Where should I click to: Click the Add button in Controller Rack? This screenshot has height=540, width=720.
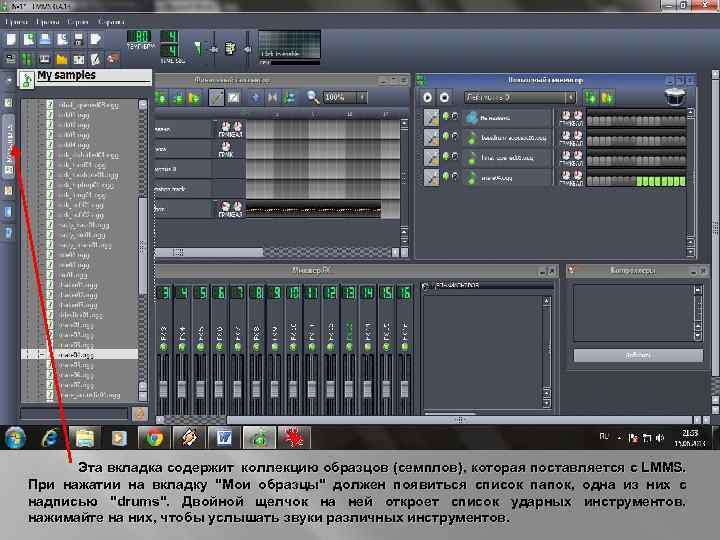click(638, 355)
